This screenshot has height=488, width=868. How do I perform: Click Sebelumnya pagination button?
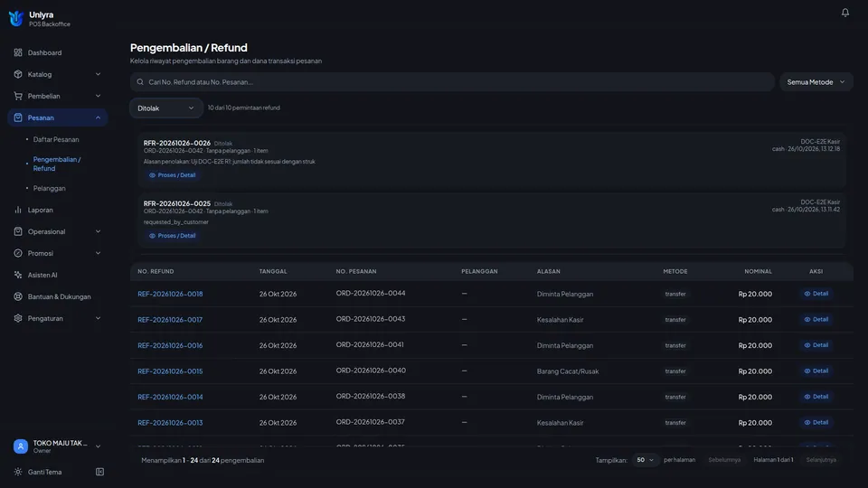tap(724, 460)
